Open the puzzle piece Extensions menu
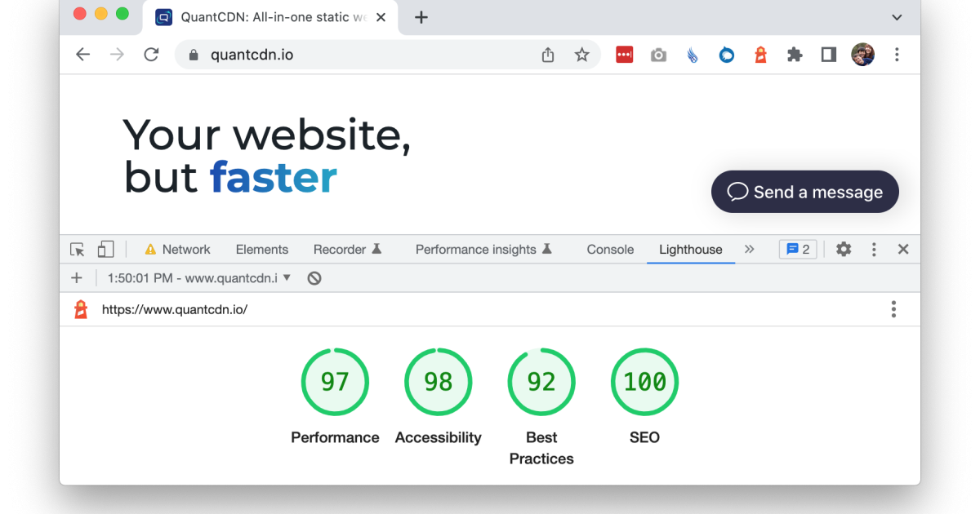The image size is (980, 514). (795, 55)
